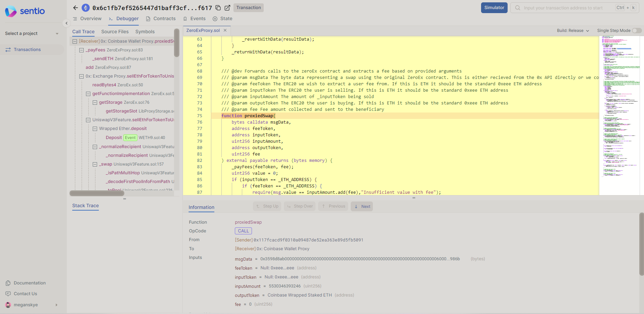Screen dimensions: 644x314
Task: Copy the transaction hash using the copy icon
Action: 218,7
